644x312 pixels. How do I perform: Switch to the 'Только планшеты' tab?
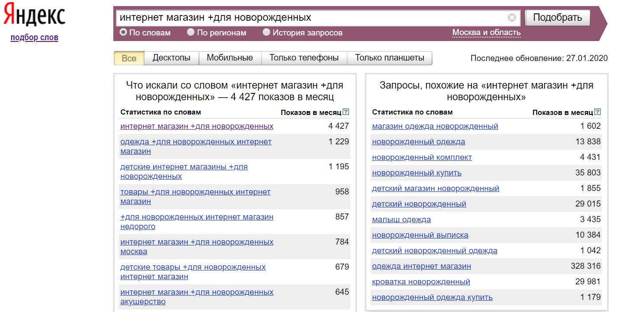(x=390, y=58)
